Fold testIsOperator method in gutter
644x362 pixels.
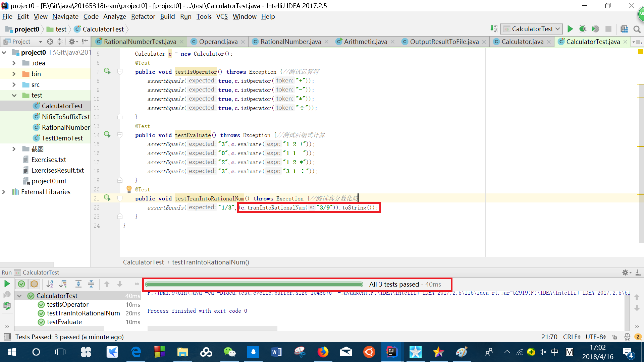tap(120, 71)
